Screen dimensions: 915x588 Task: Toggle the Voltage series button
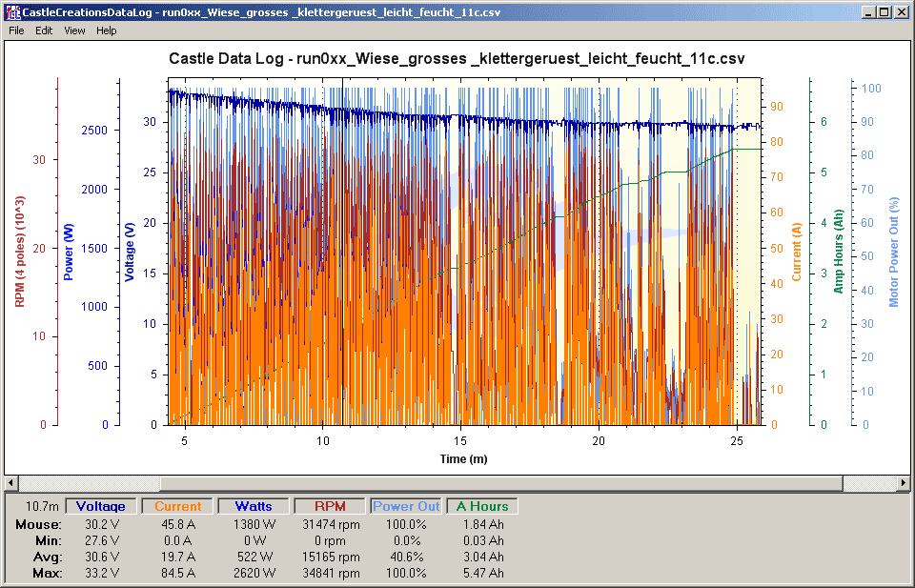pos(101,506)
